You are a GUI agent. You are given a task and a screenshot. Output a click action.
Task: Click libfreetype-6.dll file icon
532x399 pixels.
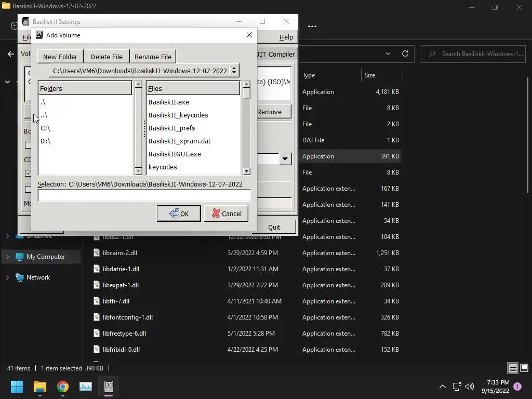[97, 333]
